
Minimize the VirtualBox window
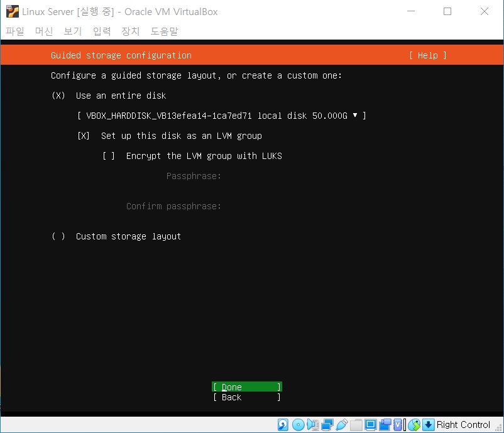[x=411, y=11]
